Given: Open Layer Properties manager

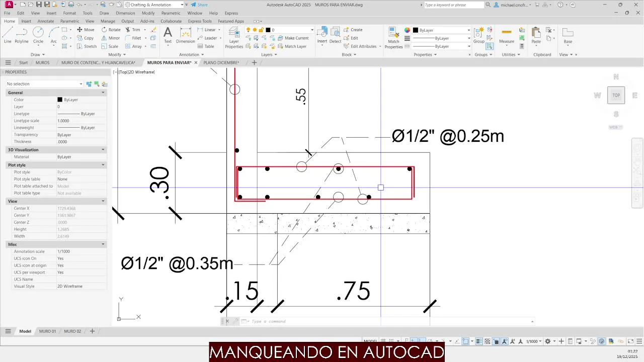Looking at the screenshot, I should point(234,38).
